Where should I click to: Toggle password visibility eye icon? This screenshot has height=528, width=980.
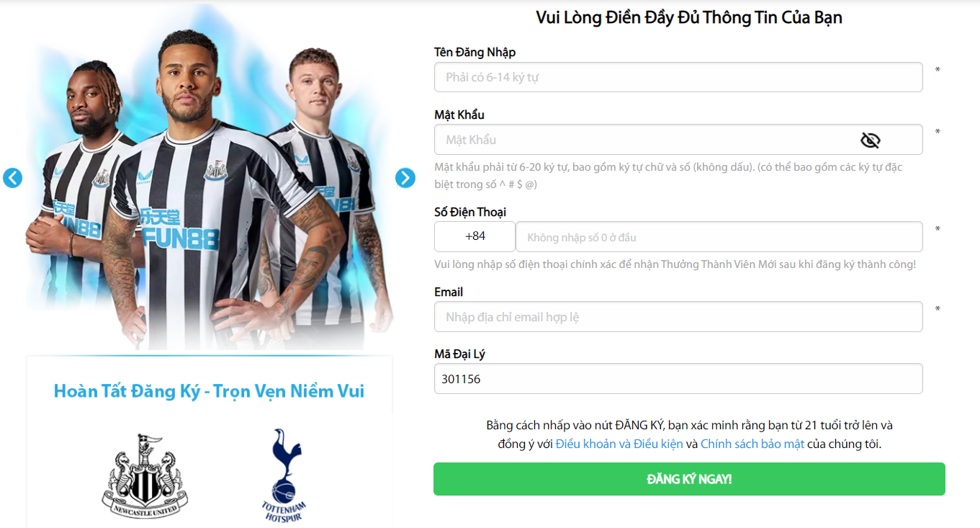coord(870,140)
